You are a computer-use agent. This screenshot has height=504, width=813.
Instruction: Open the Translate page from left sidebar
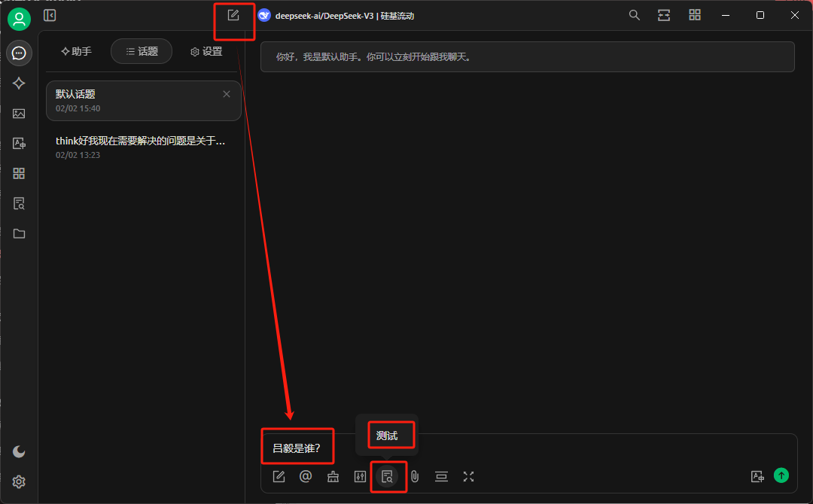tap(19, 144)
